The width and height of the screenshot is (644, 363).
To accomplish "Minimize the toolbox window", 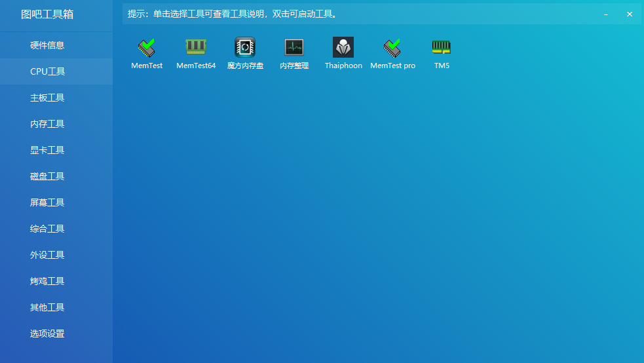I will point(606,14).
